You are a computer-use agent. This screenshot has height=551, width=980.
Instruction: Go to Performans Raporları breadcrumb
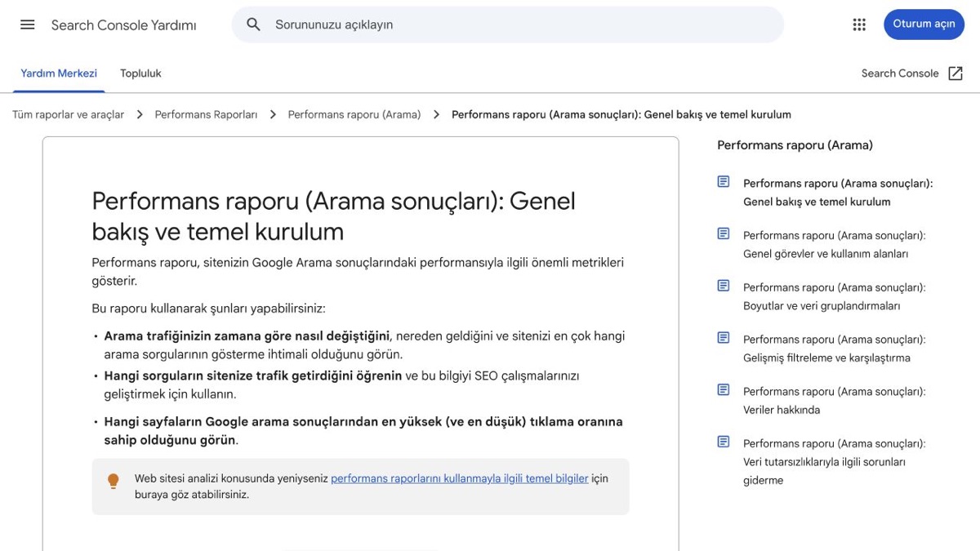206,115
